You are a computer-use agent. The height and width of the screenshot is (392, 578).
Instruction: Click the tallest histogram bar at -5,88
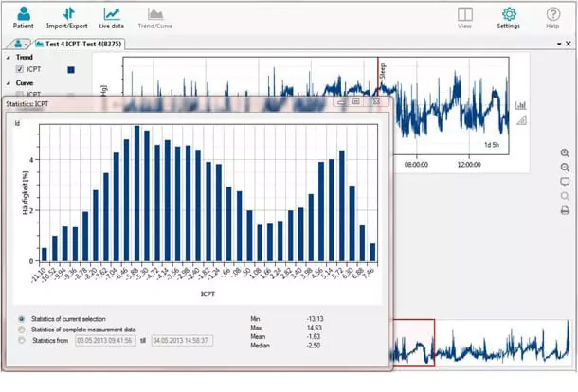click(x=136, y=194)
